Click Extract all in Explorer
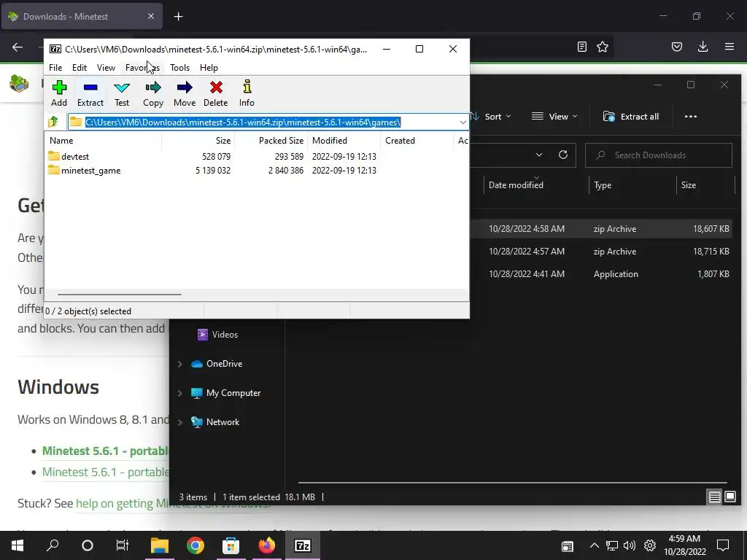 [x=631, y=116]
